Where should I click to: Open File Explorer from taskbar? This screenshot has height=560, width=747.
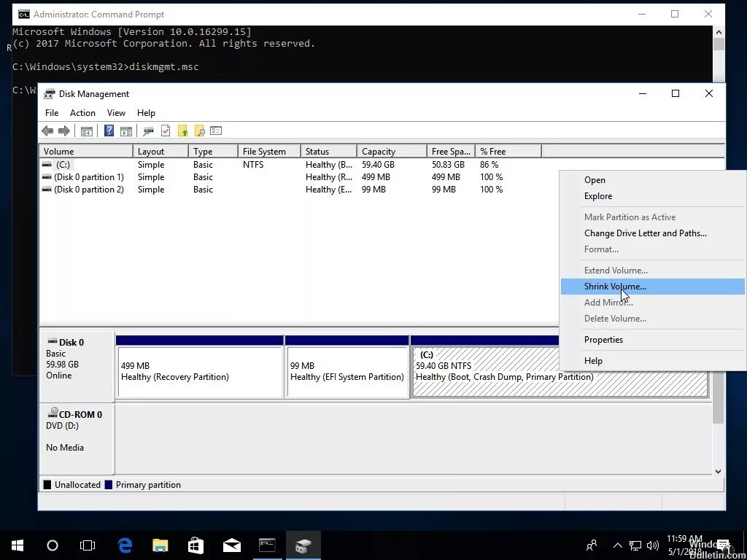tap(160, 545)
